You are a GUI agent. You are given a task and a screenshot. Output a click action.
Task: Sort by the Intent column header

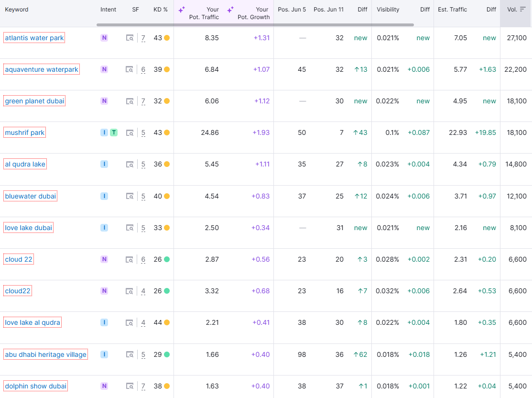tap(108, 10)
